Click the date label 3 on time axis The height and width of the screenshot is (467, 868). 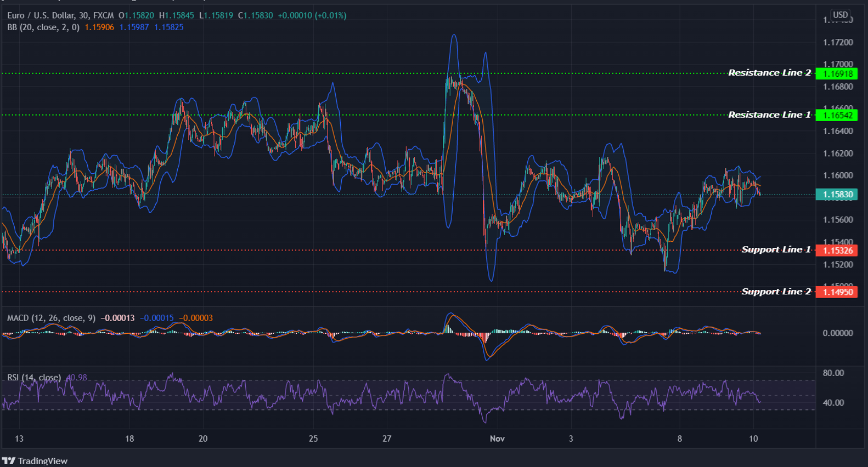pos(571,438)
